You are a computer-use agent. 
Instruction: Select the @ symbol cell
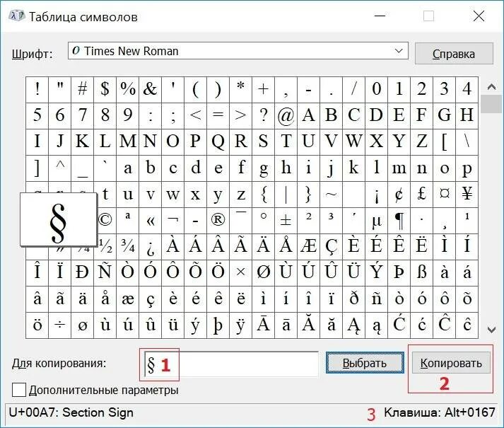pyautogui.click(x=286, y=116)
